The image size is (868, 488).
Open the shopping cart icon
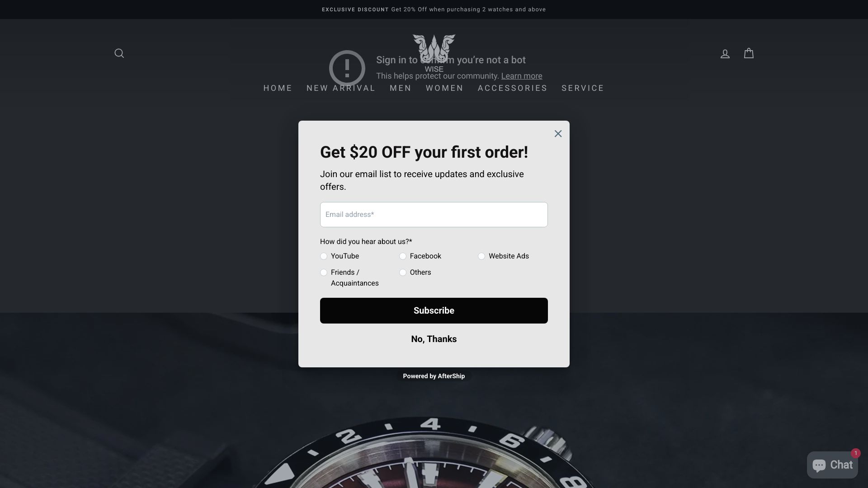[749, 53]
